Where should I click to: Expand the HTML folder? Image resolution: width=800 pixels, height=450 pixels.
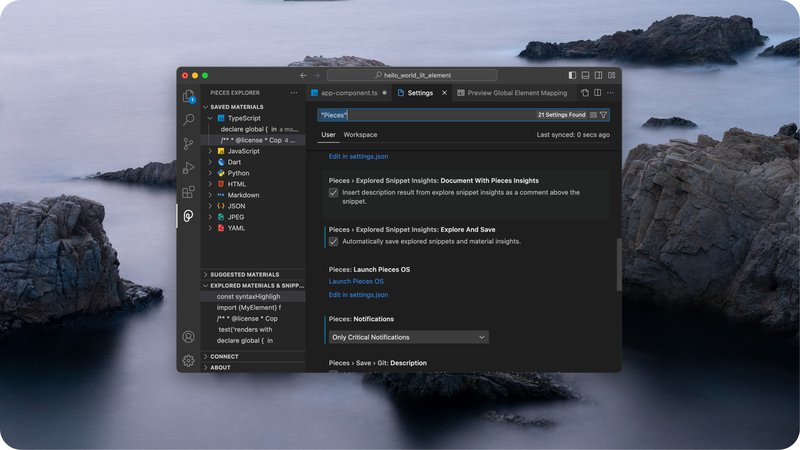coord(210,184)
